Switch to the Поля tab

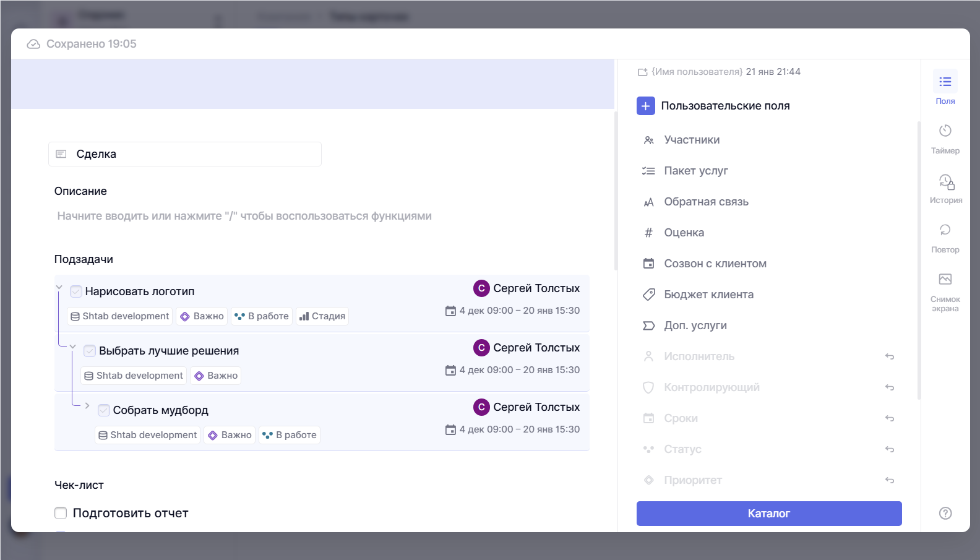[x=945, y=87]
